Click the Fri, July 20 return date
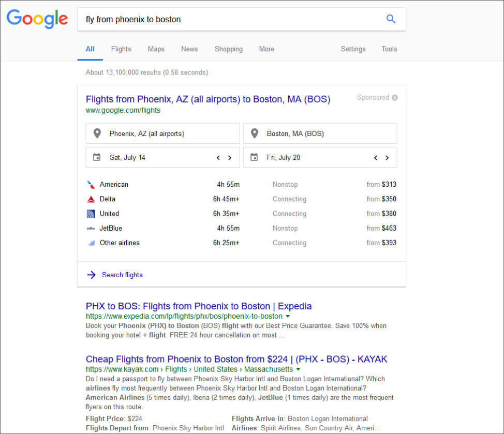The width and height of the screenshot is (504, 434). 284,157
